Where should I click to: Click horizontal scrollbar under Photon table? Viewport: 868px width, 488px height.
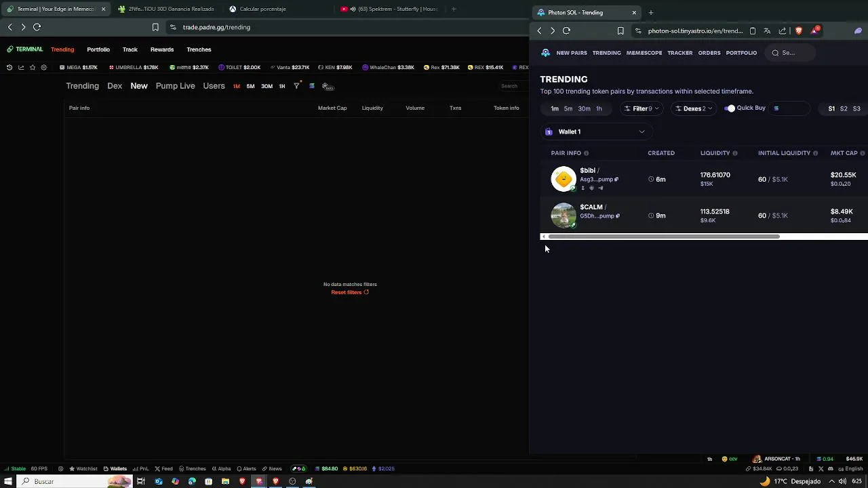[664, 237]
